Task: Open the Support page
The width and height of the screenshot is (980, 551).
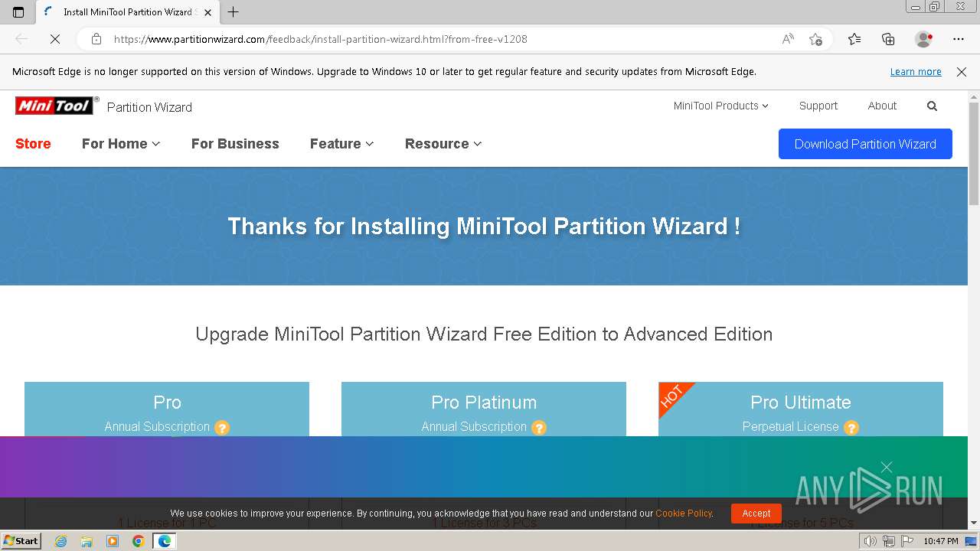Action: 818,106
